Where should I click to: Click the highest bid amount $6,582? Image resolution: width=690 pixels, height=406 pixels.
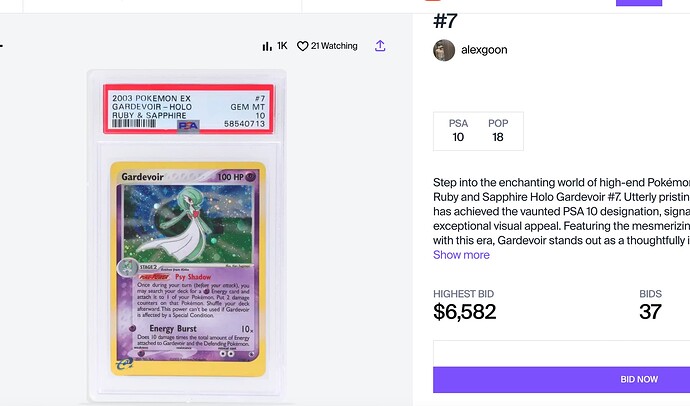click(x=465, y=312)
